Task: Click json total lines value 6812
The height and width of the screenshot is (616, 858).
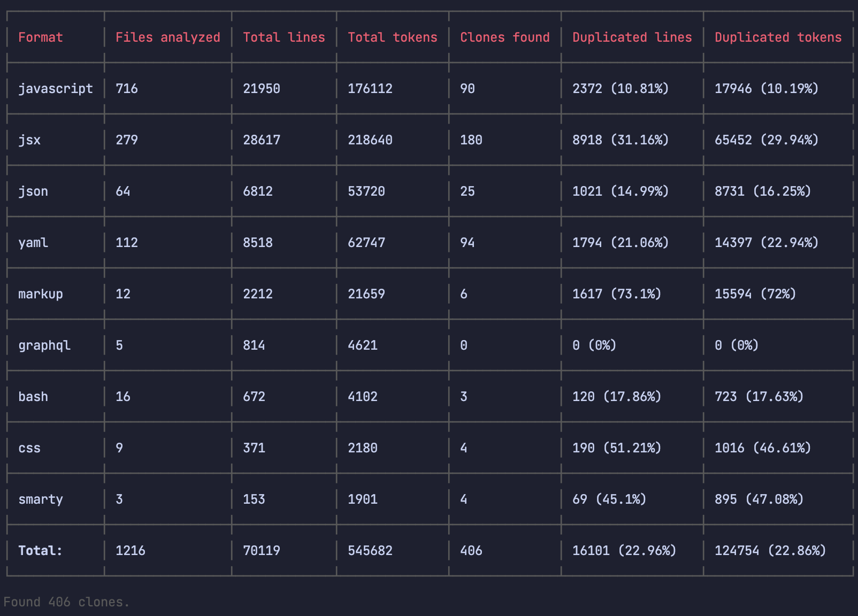Action: 258,191
